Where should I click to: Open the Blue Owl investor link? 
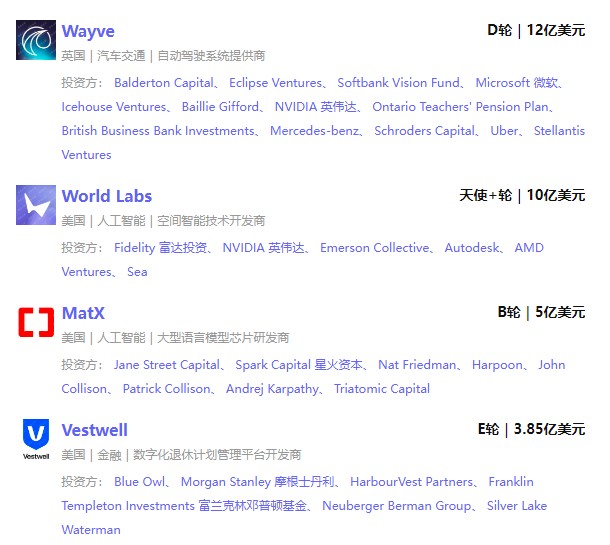pyautogui.click(x=140, y=482)
